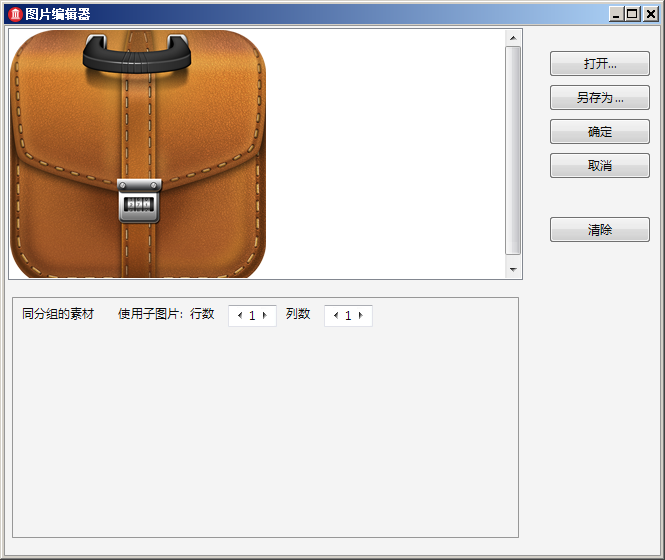Click the briefcase image in the preview
This screenshot has width=665, height=560.
click(x=138, y=154)
